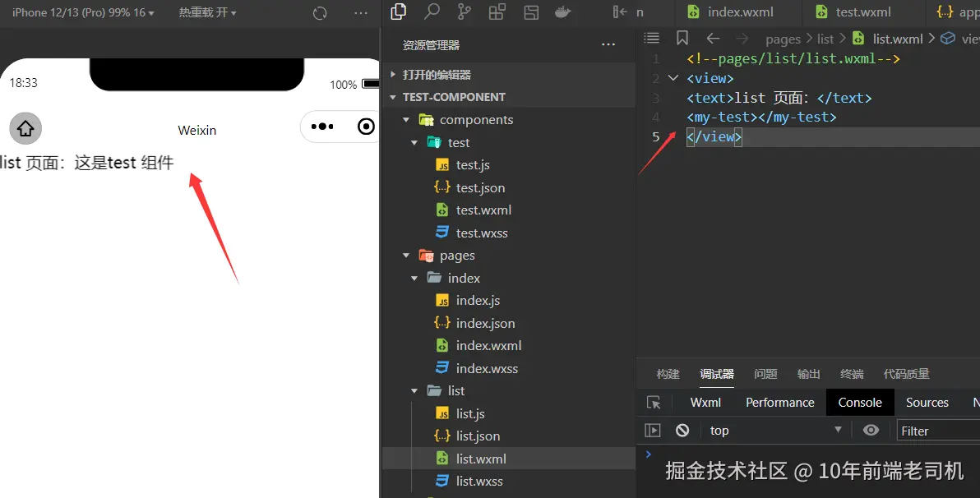Open the 构建 panel tab
The height and width of the screenshot is (498, 980).
(668, 374)
